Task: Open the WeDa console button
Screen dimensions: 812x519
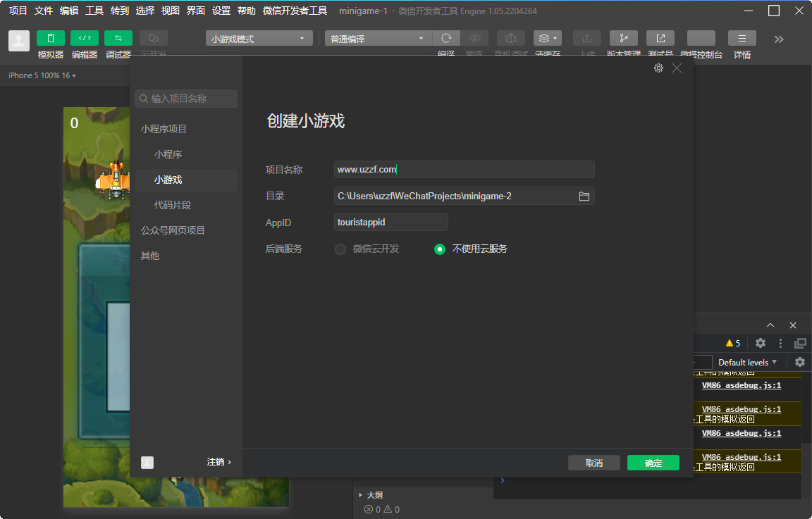Action: point(701,38)
